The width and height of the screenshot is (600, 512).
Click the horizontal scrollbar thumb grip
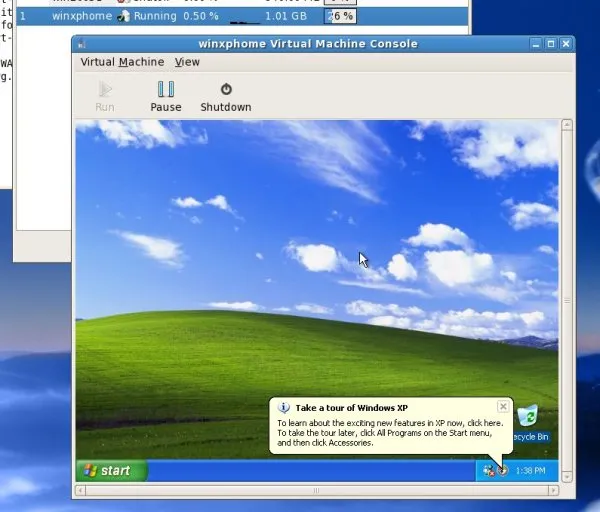tap(316, 490)
